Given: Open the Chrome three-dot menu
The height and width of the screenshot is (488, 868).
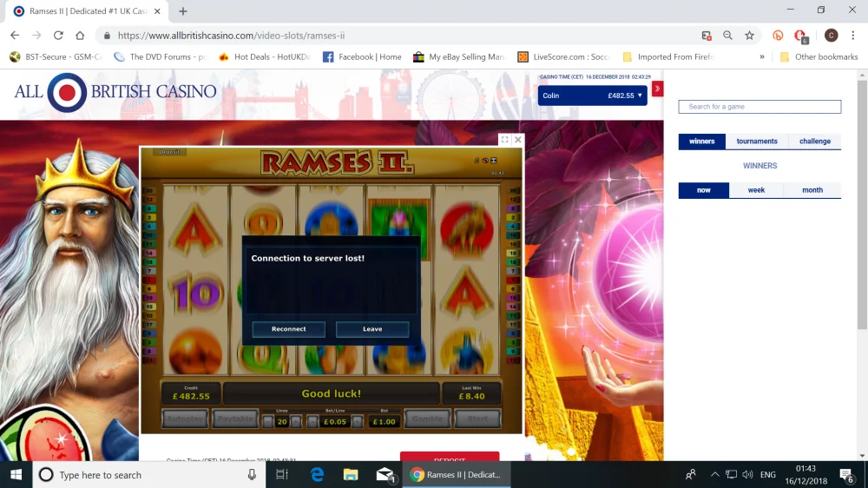Looking at the screenshot, I should point(852,36).
